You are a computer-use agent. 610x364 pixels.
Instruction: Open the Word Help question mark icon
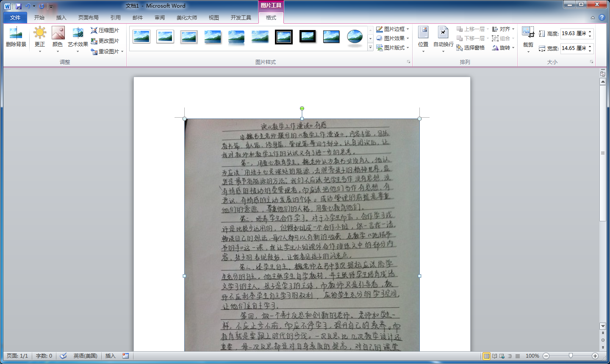click(x=602, y=17)
